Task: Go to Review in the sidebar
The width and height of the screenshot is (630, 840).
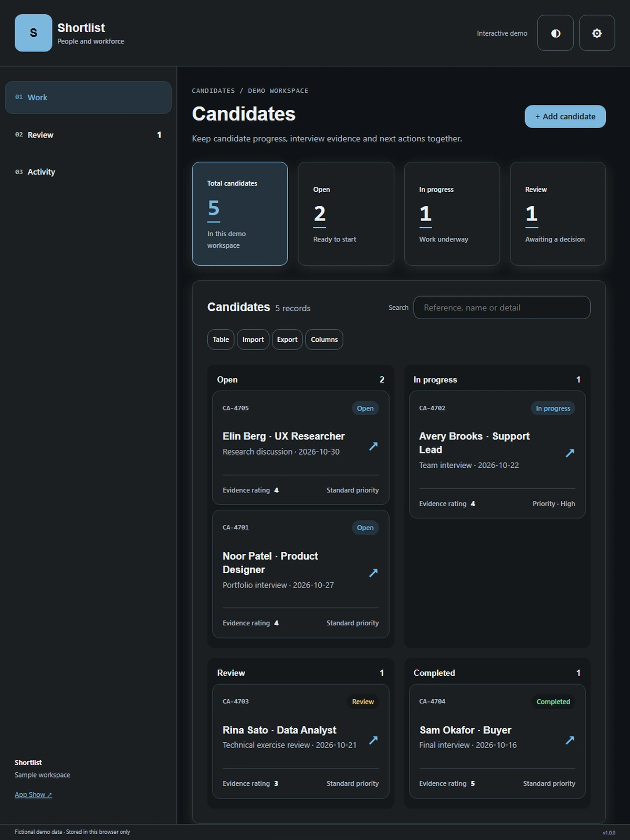Action: pyautogui.click(x=88, y=135)
